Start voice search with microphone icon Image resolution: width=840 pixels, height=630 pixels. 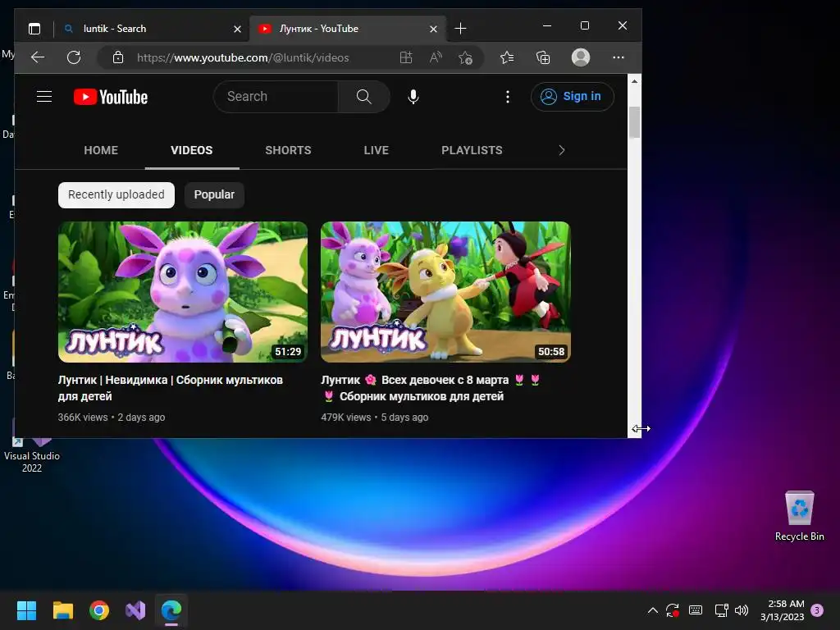pyautogui.click(x=413, y=97)
